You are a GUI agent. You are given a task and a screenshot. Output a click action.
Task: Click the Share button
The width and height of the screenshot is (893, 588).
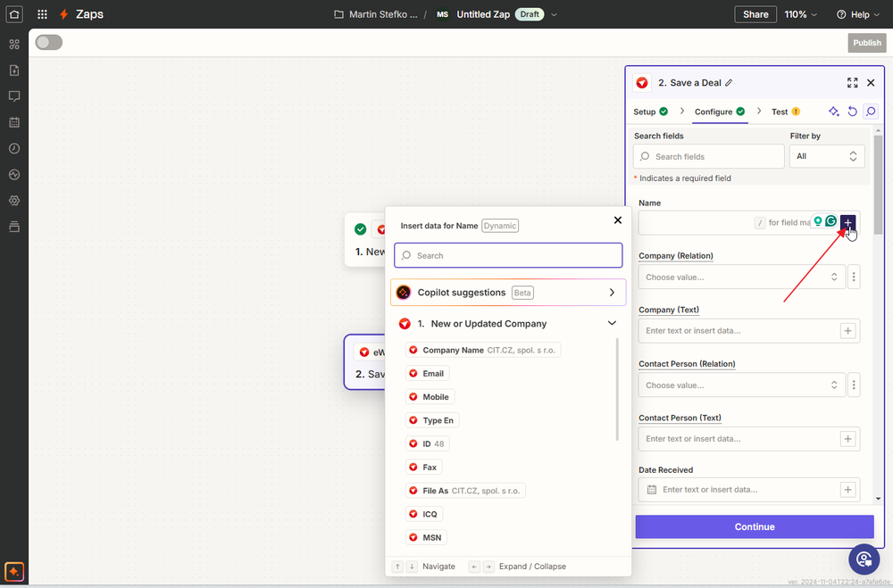(x=755, y=14)
